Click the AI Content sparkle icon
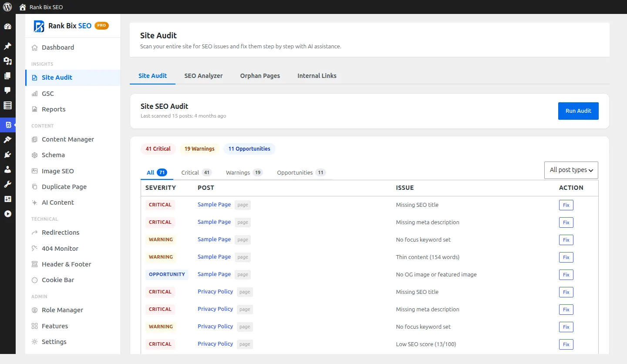This screenshot has height=364, width=627. (35, 202)
